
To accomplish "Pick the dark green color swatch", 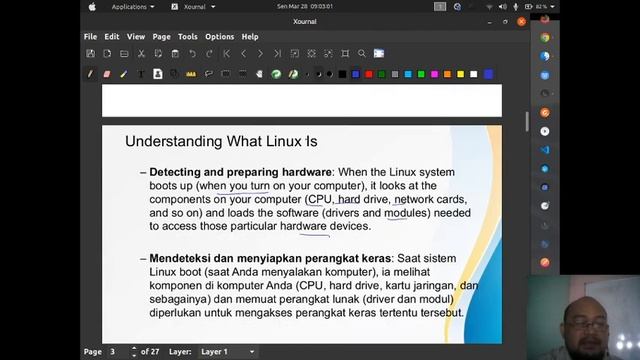I will 382,74.
